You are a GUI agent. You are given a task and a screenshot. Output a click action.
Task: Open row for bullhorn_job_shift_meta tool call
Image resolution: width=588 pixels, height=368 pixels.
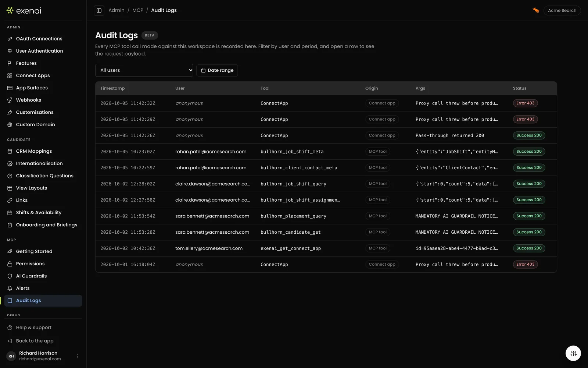pyautogui.click(x=326, y=152)
